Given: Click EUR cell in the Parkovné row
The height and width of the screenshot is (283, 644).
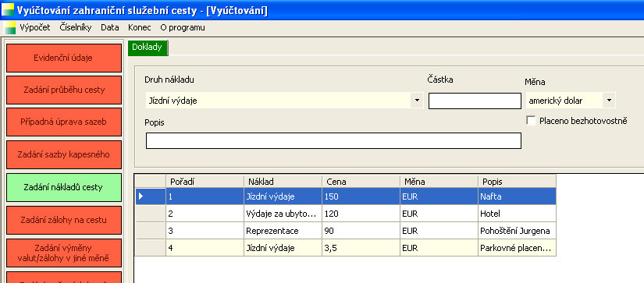Looking at the screenshot, I should click(439, 248).
